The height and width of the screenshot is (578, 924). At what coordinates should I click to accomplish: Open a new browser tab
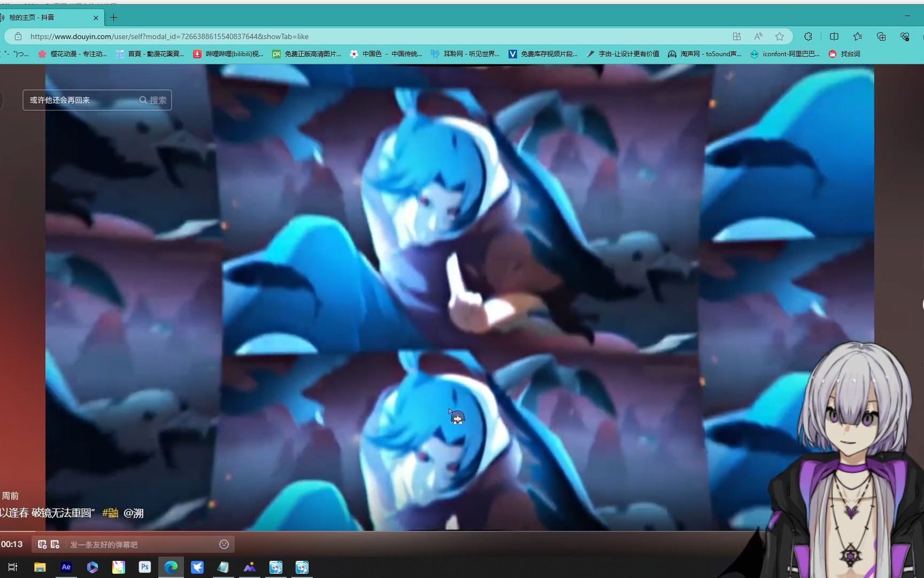(x=113, y=18)
